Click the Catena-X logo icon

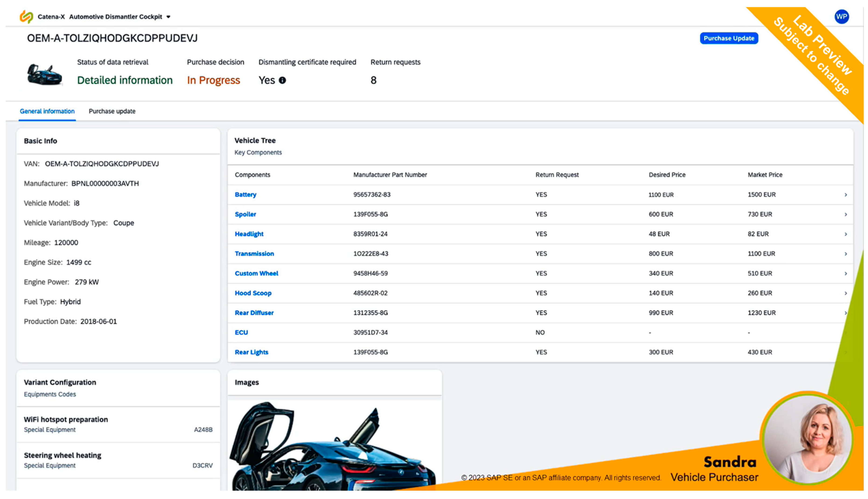(x=26, y=17)
